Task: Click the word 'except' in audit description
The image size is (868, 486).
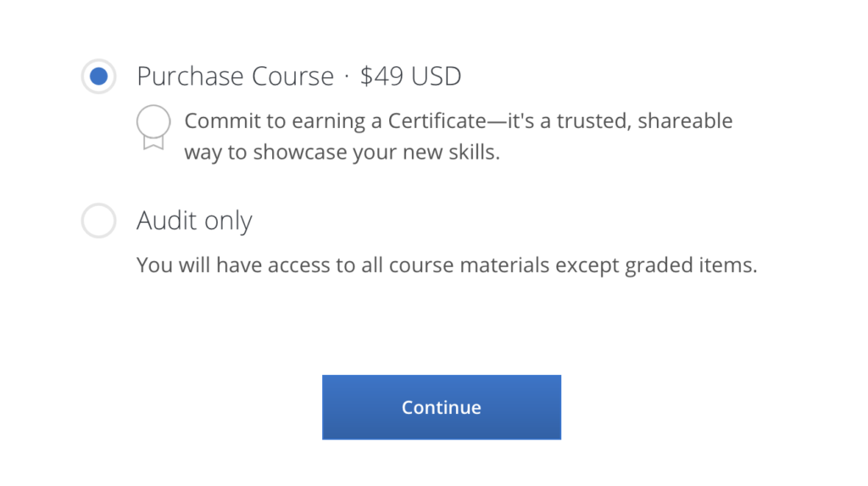Action: tap(587, 265)
